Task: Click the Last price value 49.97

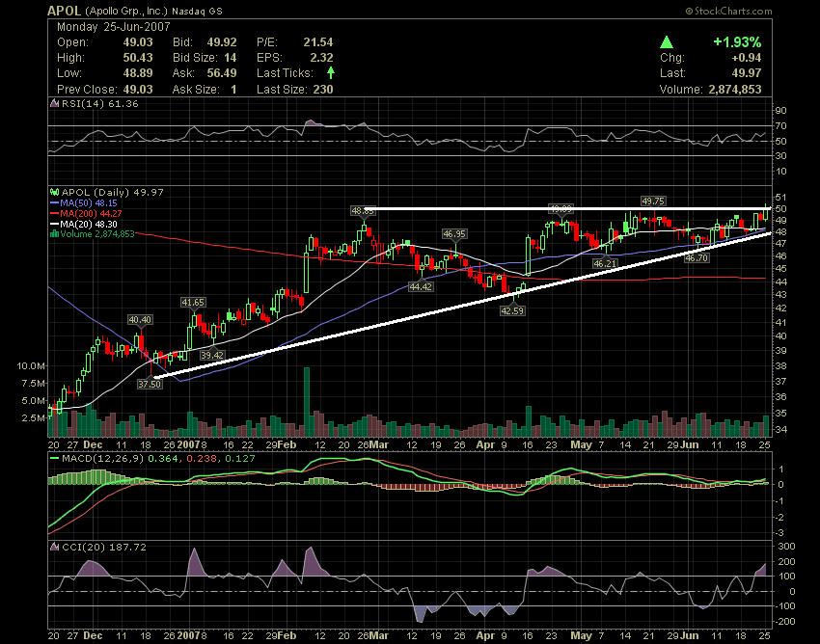Action: 747,73
